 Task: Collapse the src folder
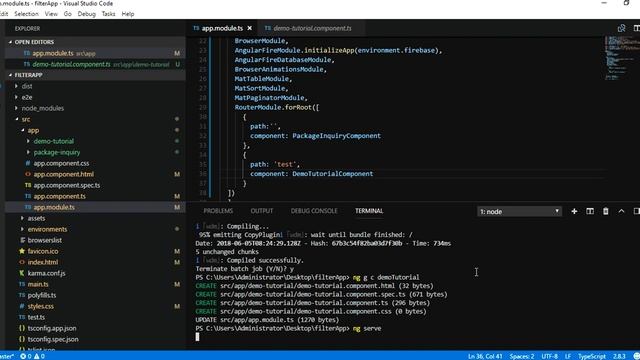coord(26,119)
